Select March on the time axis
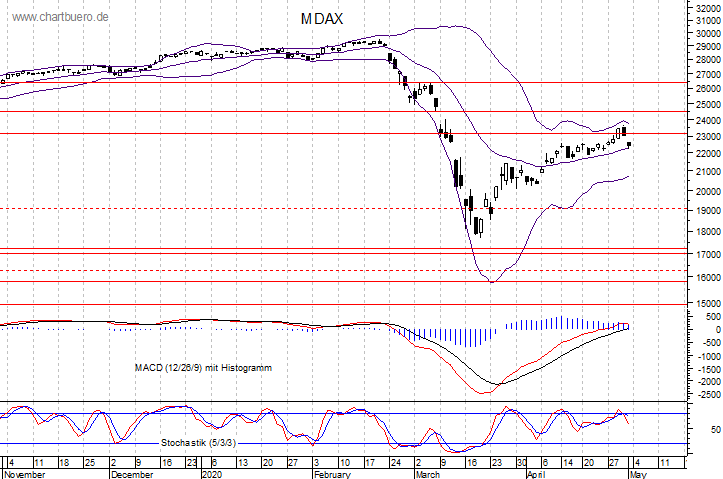 point(428,474)
